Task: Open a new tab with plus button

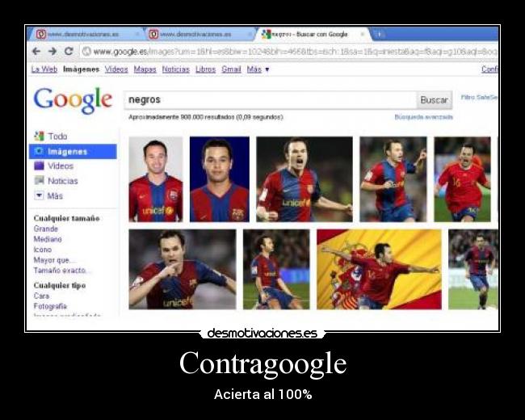Action: coord(379,34)
